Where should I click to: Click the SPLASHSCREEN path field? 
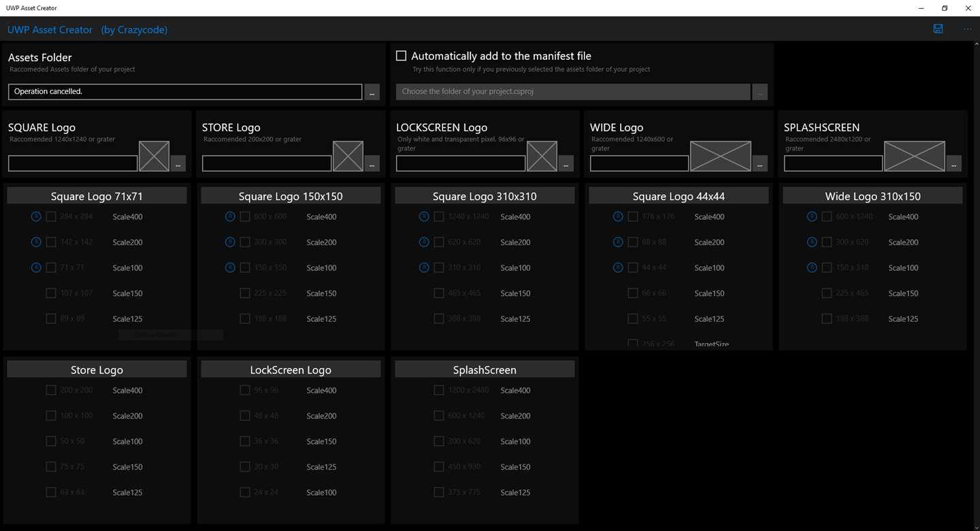click(x=833, y=163)
